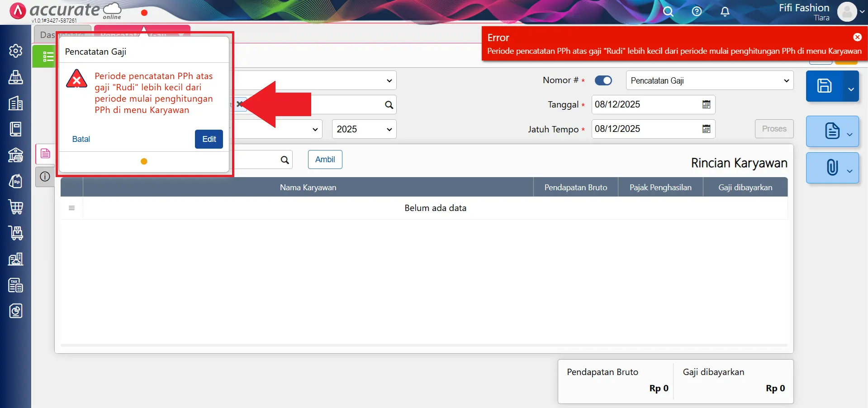This screenshot has height=408, width=868.
Task: Select the bank icon in the sidebar
Action: coord(16,155)
